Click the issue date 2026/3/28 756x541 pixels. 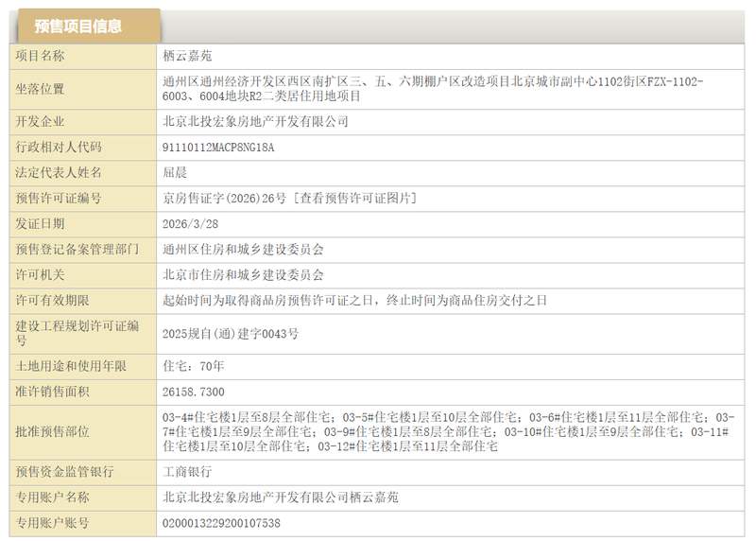point(189,223)
